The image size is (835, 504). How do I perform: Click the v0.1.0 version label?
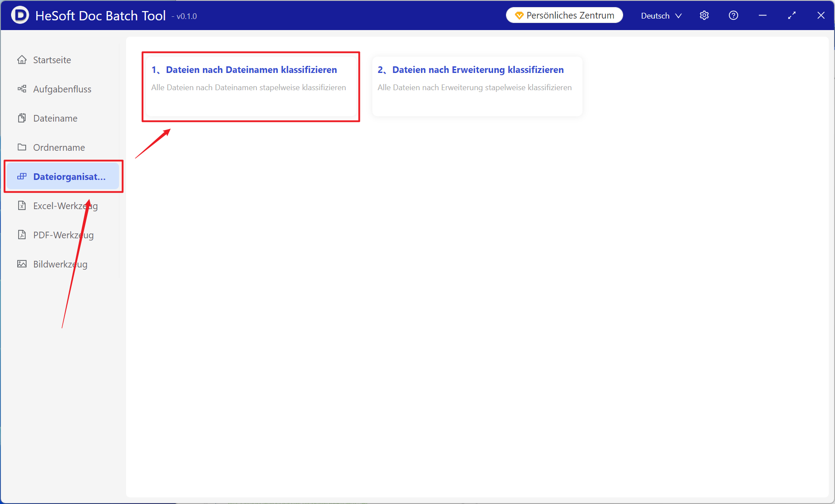184,16
